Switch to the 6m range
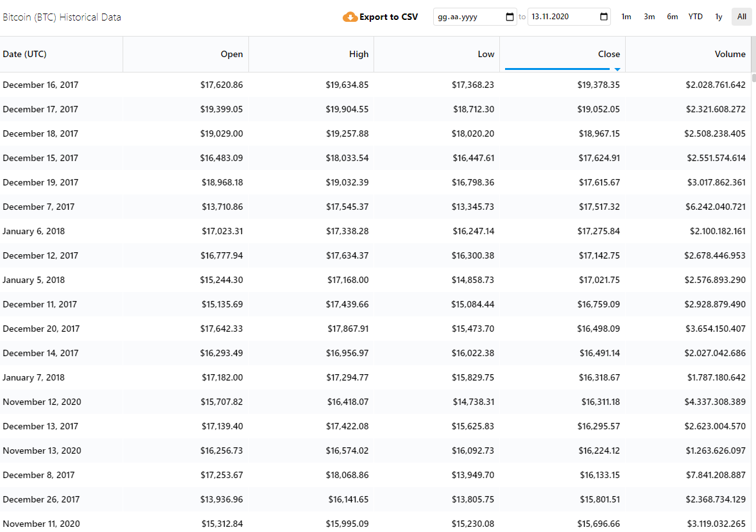 [x=672, y=17]
